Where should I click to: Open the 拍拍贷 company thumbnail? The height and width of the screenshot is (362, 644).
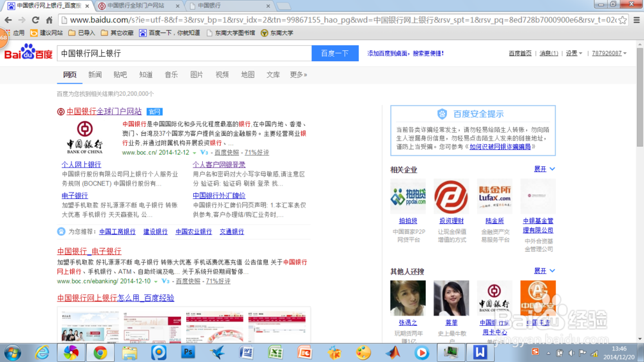point(408,196)
